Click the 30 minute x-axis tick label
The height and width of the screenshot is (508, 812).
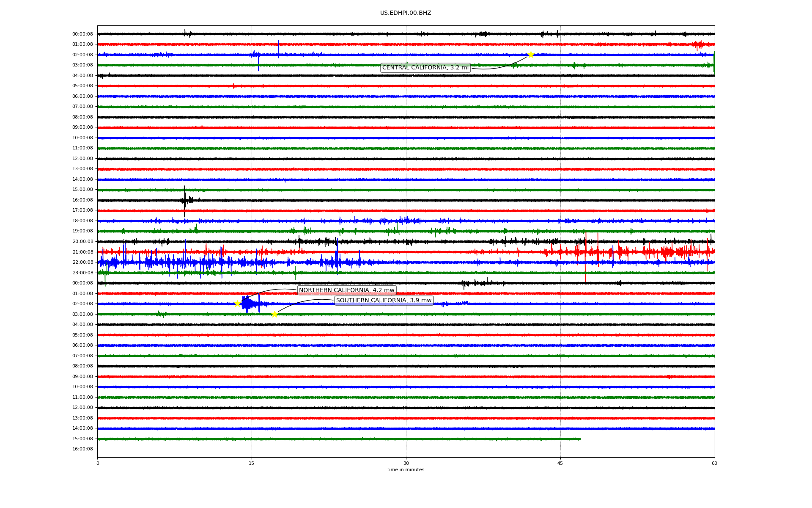(x=406, y=463)
